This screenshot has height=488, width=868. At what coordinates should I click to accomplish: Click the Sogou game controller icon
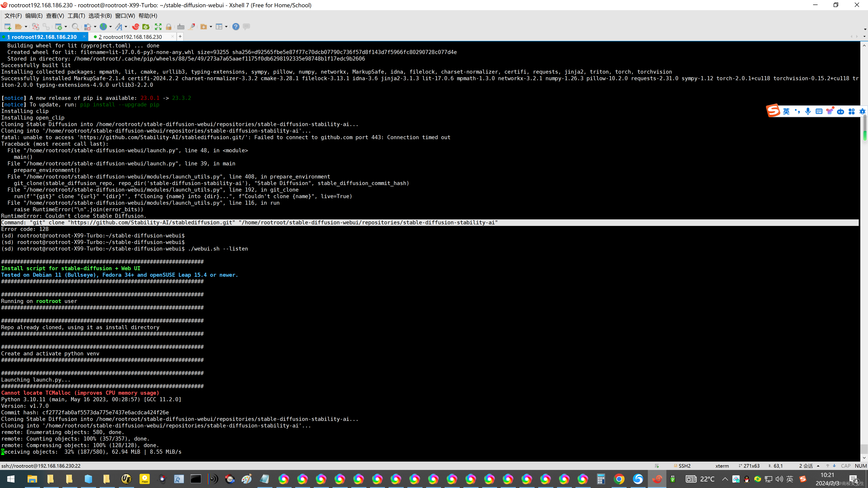840,111
